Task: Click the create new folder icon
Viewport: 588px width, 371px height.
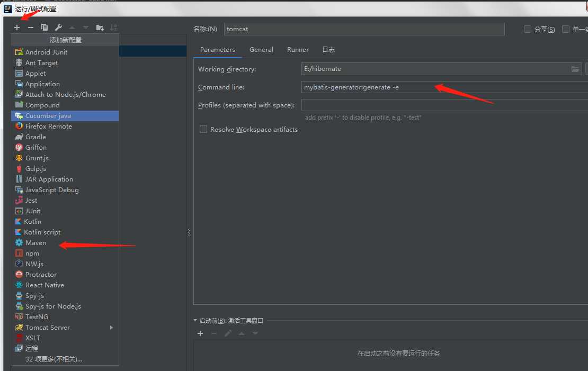Action: 100,28
